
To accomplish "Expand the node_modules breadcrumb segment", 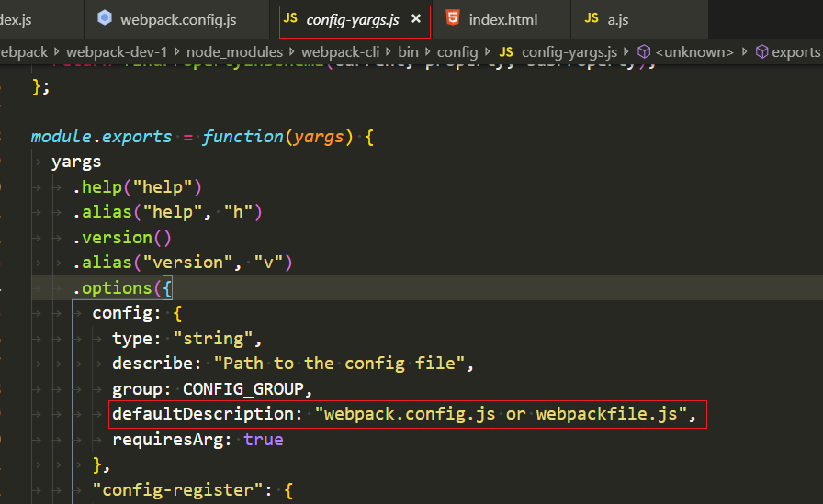I will tap(240, 52).
